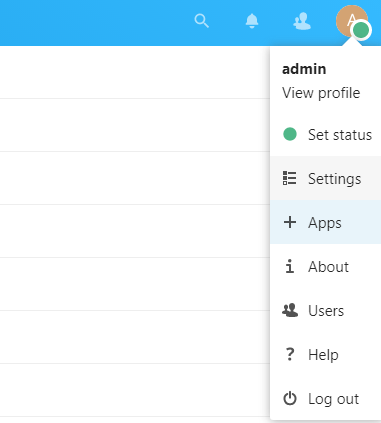Click the admin avatar with letter A
381x423 pixels.
pos(351,20)
